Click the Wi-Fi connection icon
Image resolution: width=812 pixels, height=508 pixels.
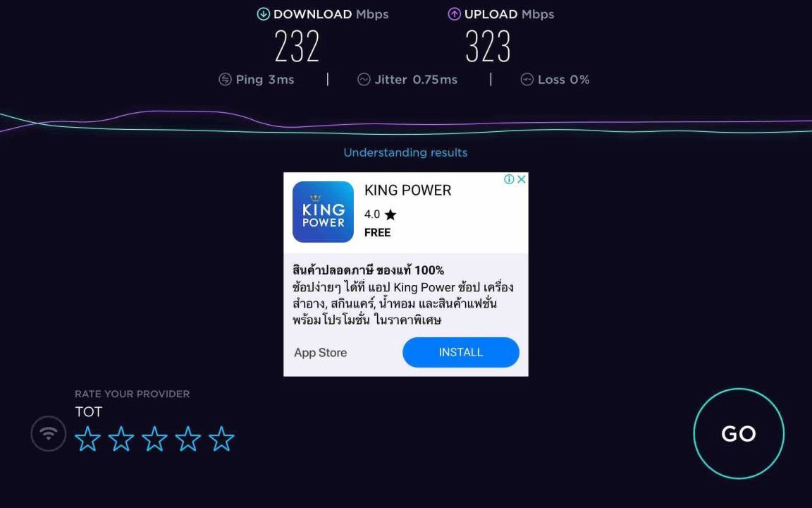tap(49, 433)
